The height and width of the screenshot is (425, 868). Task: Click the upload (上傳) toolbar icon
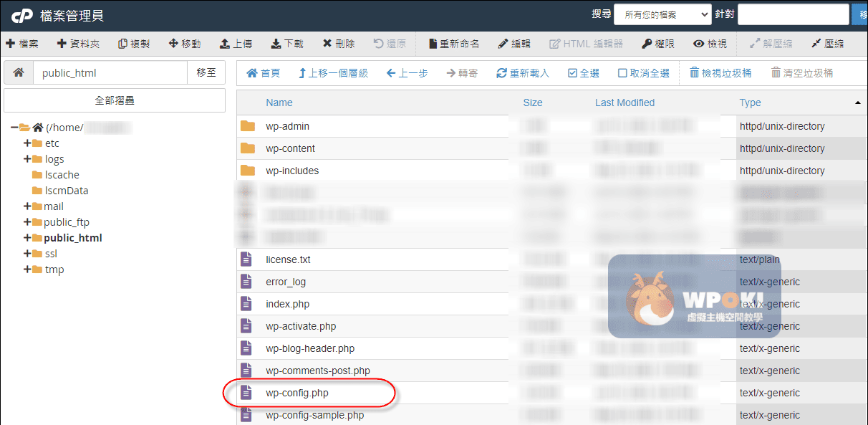(225, 44)
